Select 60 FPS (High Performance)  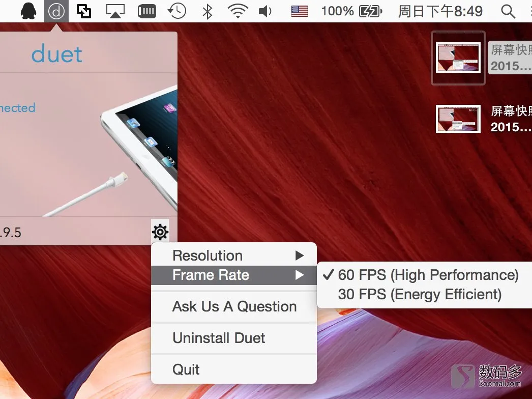pos(425,275)
